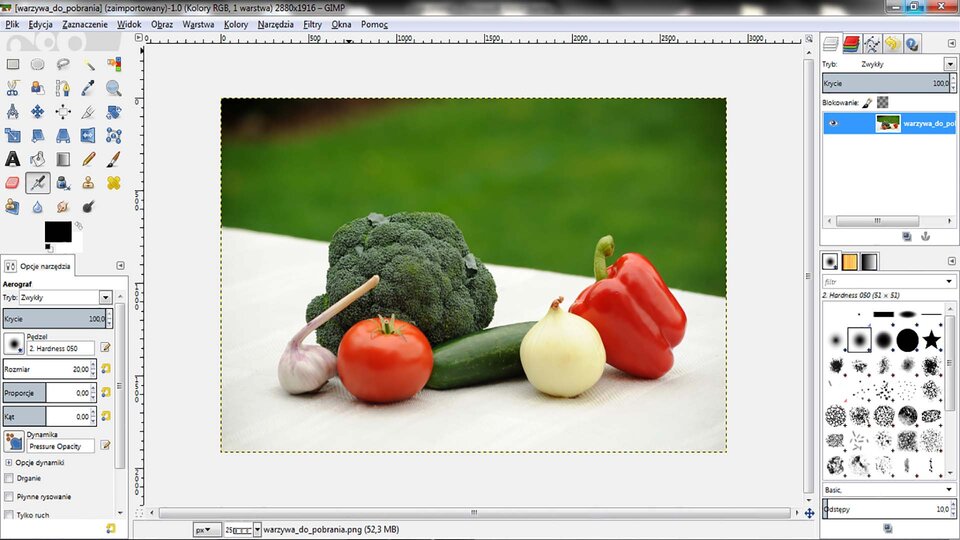Select the Text tool
Image resolution: width=960 pixels, height=540 pixels.
[13, 159]
